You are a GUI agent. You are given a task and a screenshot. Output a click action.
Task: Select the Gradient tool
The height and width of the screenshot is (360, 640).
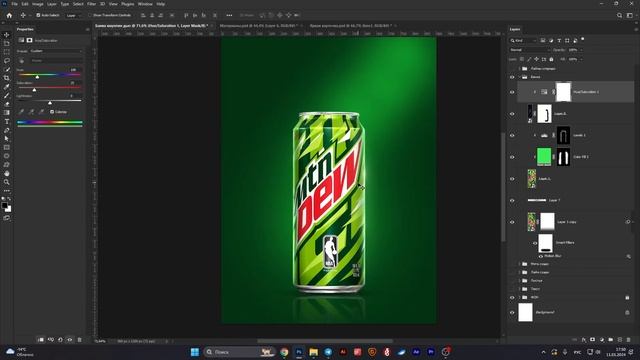(7, 113)
